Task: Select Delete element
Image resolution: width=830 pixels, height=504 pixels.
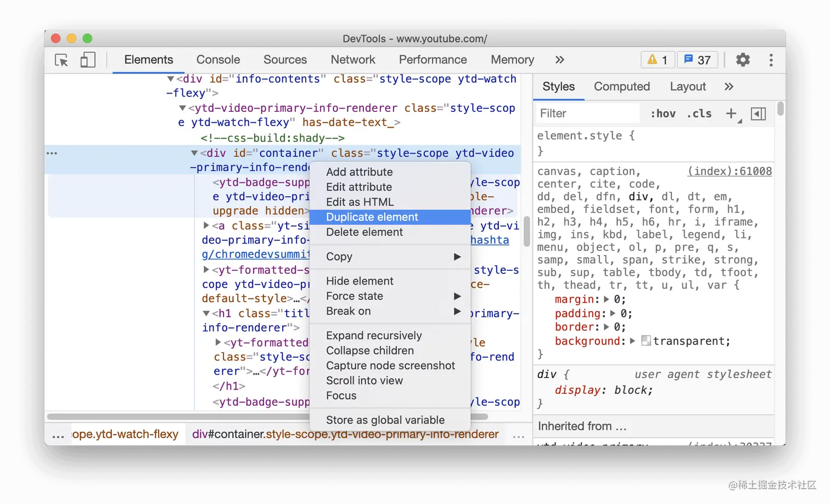Action: click(x=390, y=232)
